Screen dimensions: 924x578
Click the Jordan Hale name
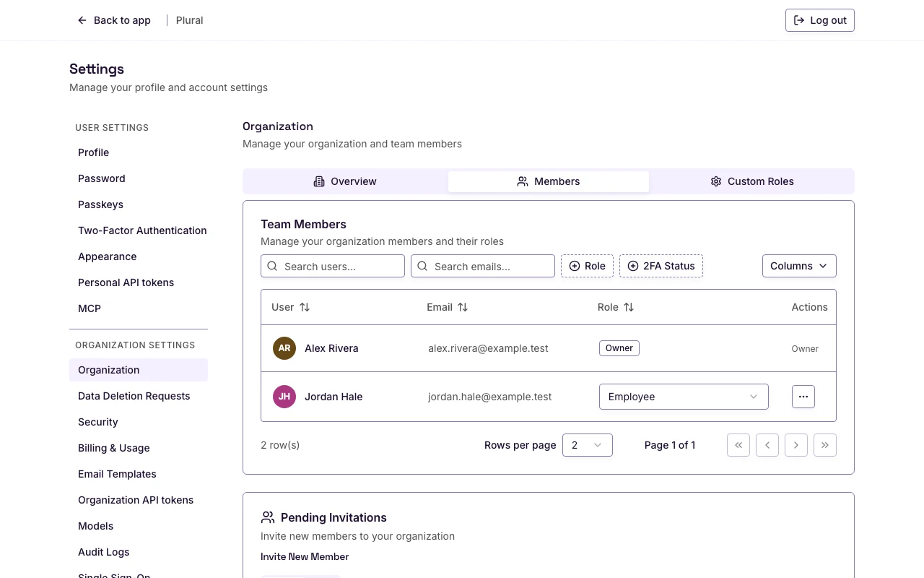[334, 397]
